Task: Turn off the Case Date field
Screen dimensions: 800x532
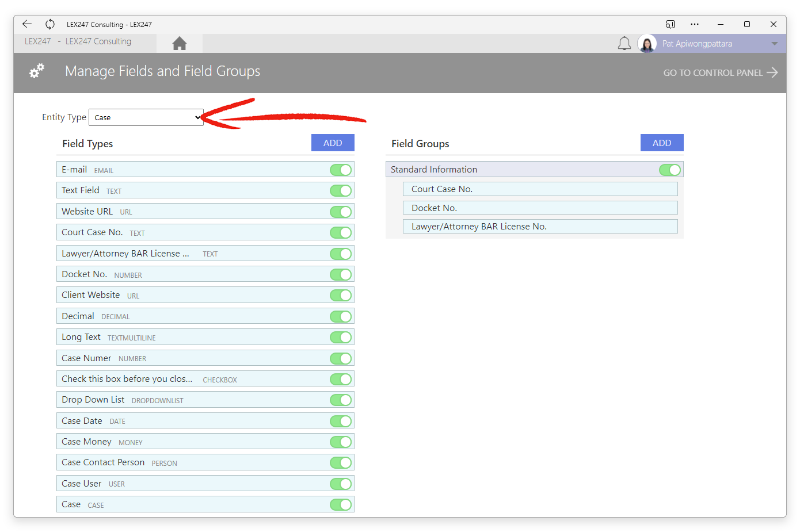Action: pyautogui.click(x=340, y=420)
